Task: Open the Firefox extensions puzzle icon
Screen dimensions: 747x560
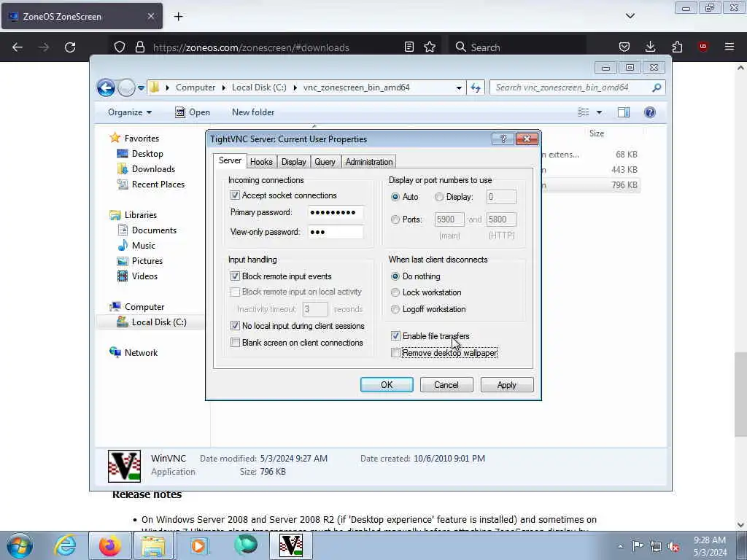Action: tap(677, 47)
